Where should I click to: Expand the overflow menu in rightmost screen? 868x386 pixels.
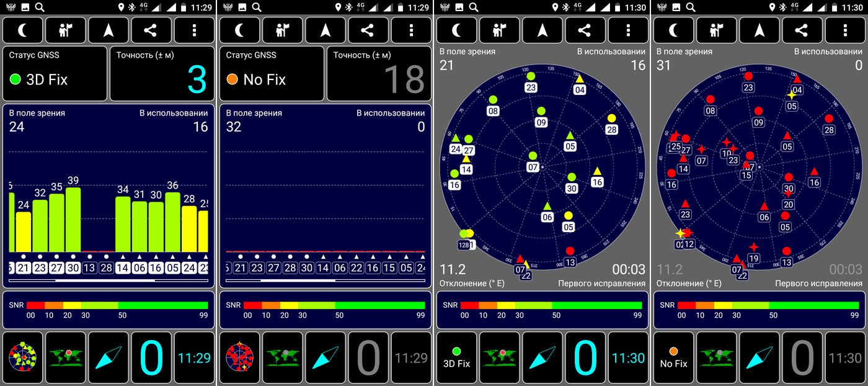tap(845, 30)
